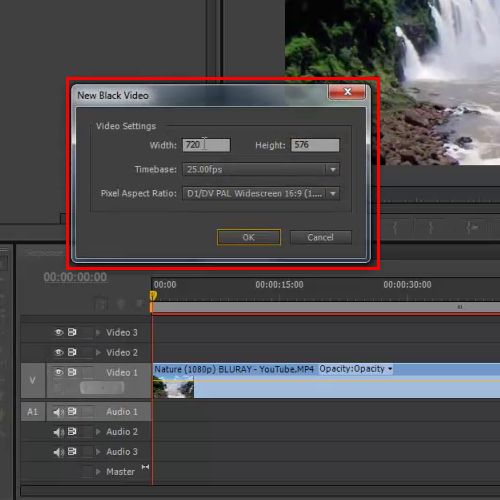
Task: Click the 00:00:15:00 ruler mark
Action: pos(279,285)
